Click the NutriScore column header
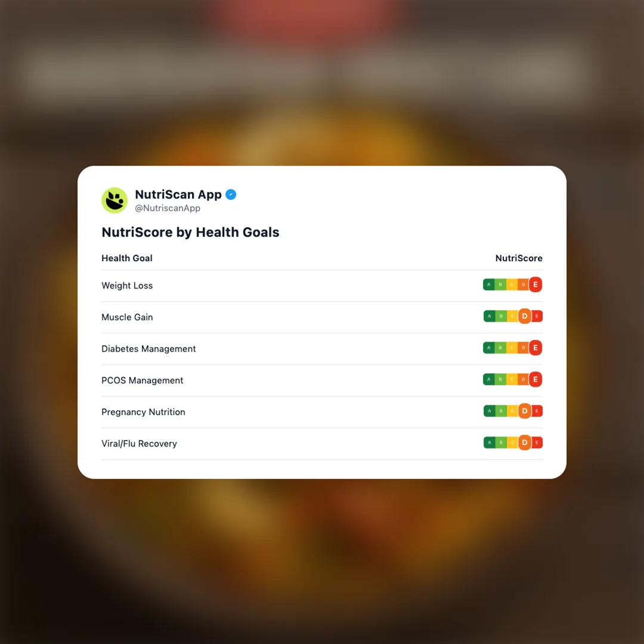Viewport: 644px width, 644px height. click(519, 258)
